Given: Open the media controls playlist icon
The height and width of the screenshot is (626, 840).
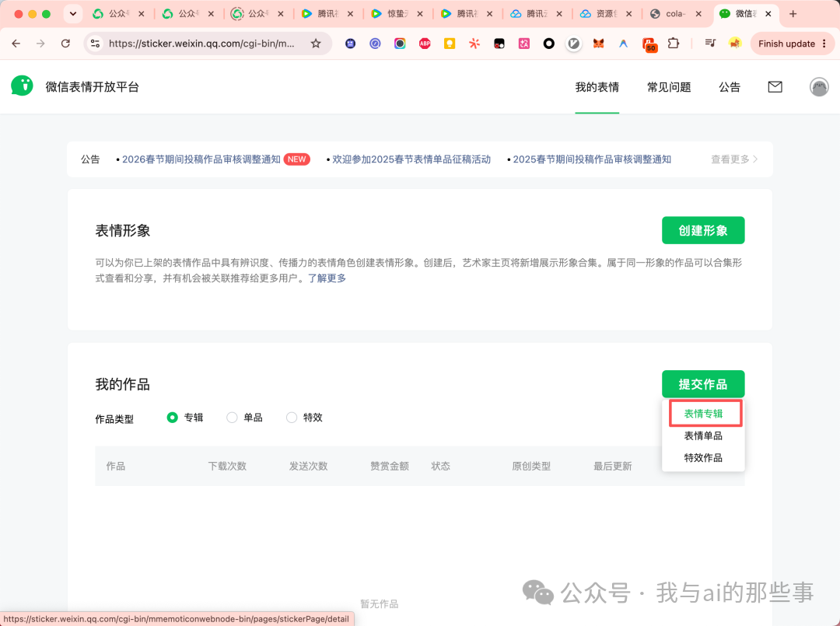Looking at the screenshot, I should point(710,44).
